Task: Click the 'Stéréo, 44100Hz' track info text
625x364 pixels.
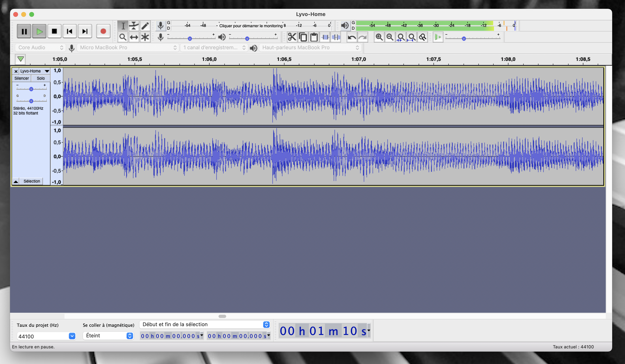Action: 28,108
